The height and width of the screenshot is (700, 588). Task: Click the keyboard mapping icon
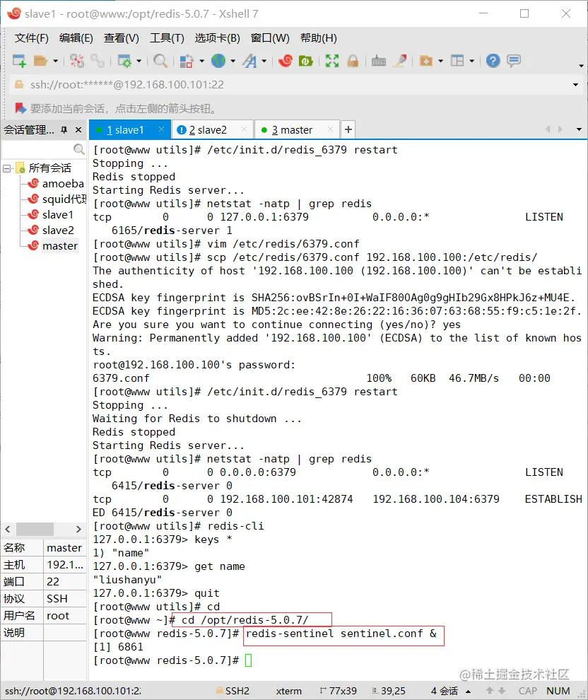(x=379, y=61)
